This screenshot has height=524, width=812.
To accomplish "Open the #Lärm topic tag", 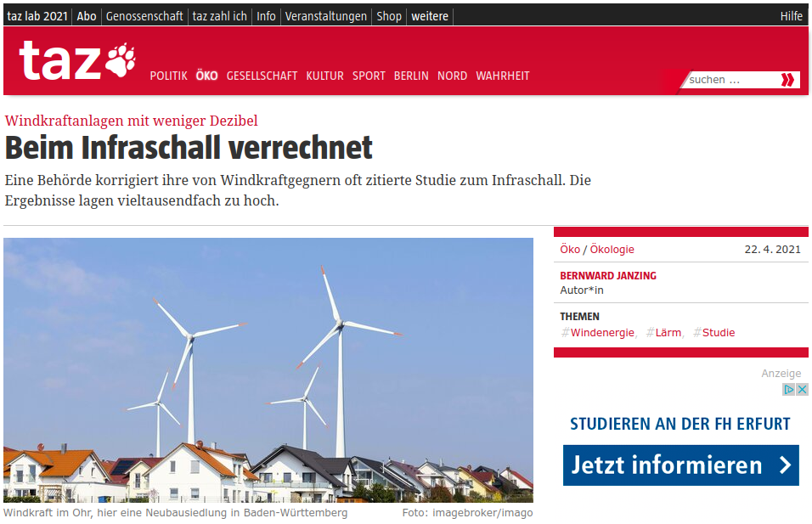I will [663, 333].
